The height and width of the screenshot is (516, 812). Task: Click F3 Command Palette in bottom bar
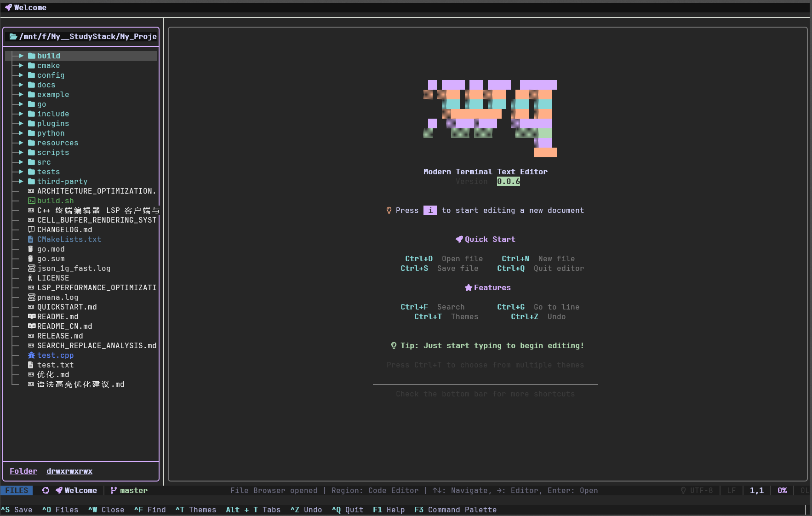455,510
